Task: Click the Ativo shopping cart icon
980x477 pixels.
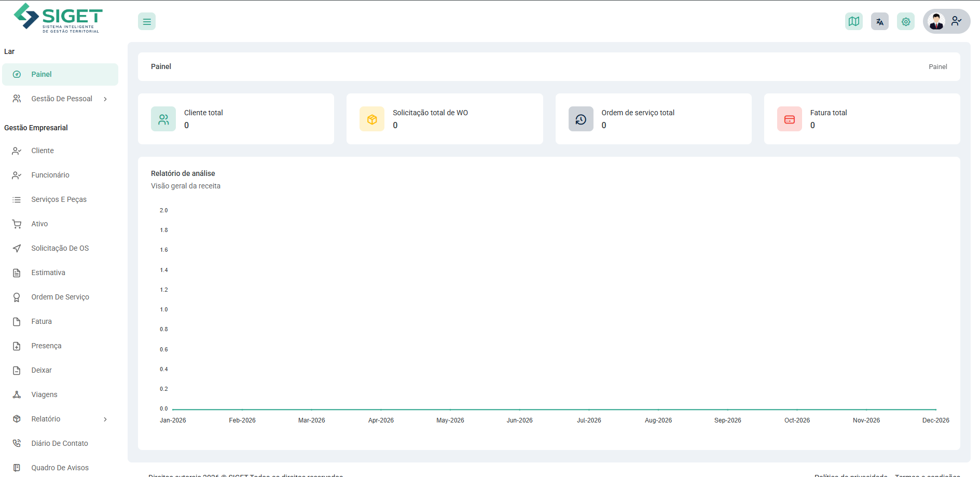Action: [x=17, y=224]
